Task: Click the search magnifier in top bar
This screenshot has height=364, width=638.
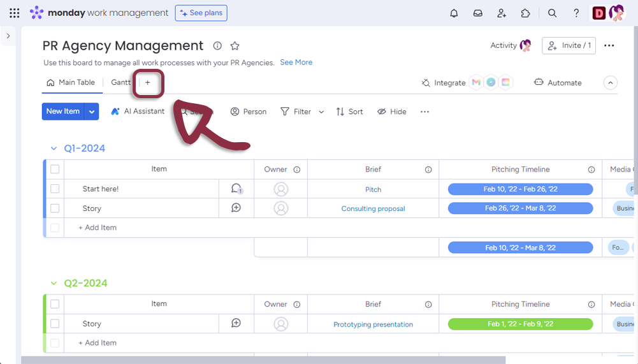Action: pos(553,13)
